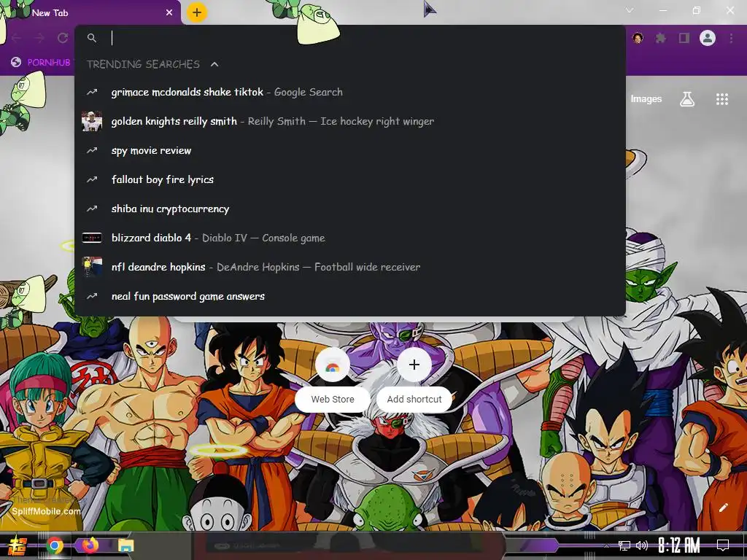
Task: Click the Add shortcut button
Action: click(x=414, y=380)
